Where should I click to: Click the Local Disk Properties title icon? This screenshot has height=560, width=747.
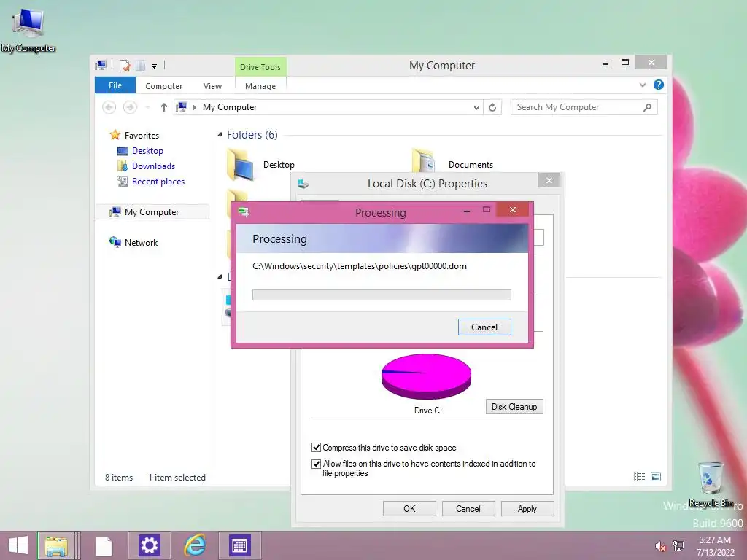point(303,183)
